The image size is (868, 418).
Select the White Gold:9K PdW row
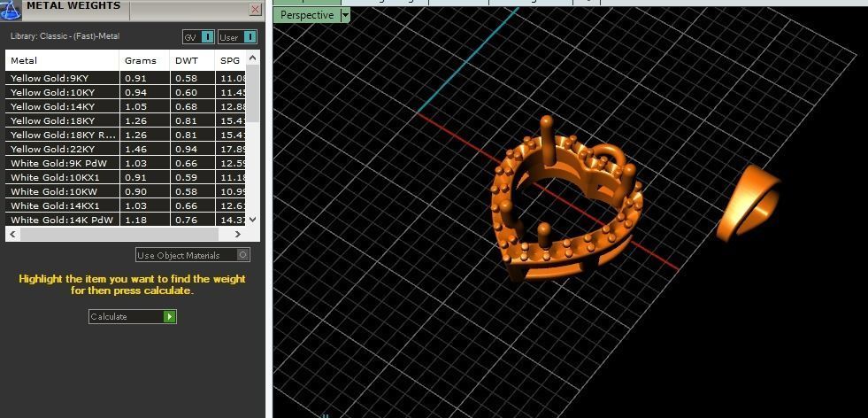[x=125, y=164]
